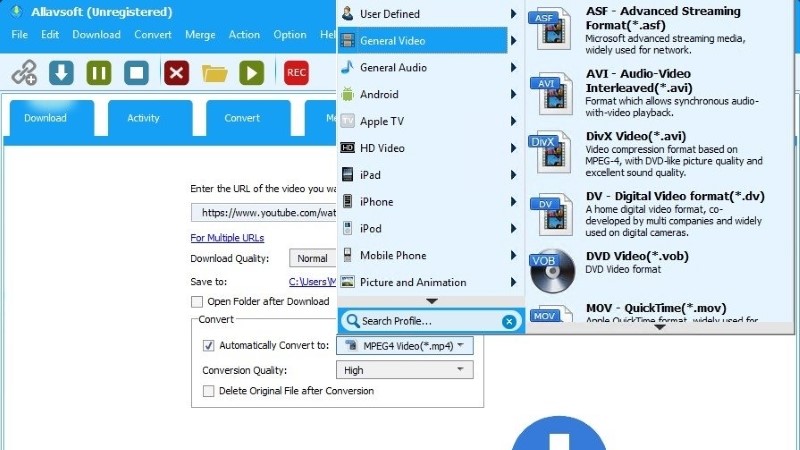Screen dimensions: 800x450
Task: Click the large blue download circle button
Action: pos(559,433)
